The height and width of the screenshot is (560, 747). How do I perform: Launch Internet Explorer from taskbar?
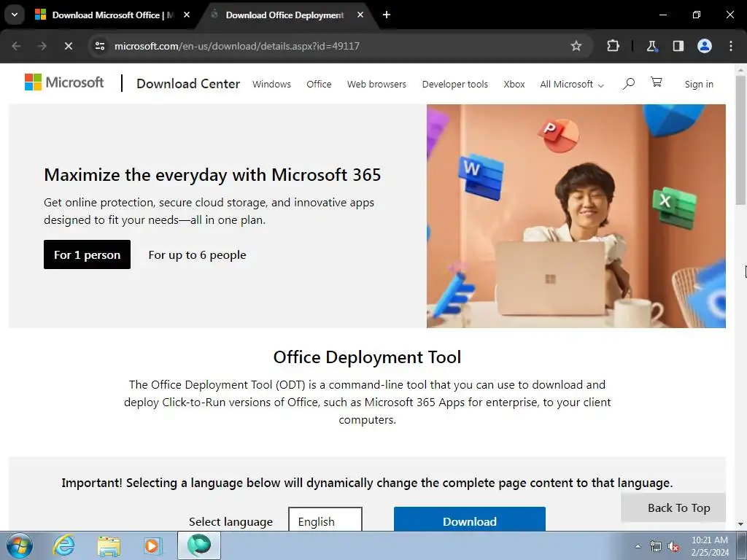[x=63, y=545]
